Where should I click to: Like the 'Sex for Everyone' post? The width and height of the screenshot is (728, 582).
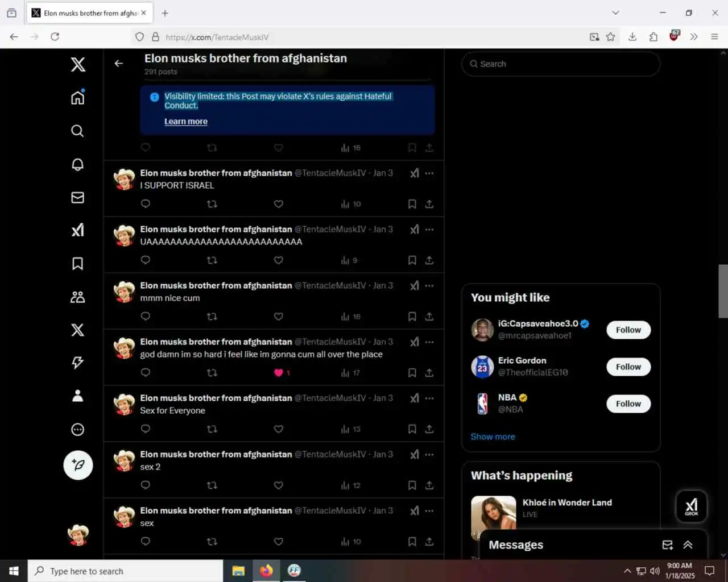(279, 429)
